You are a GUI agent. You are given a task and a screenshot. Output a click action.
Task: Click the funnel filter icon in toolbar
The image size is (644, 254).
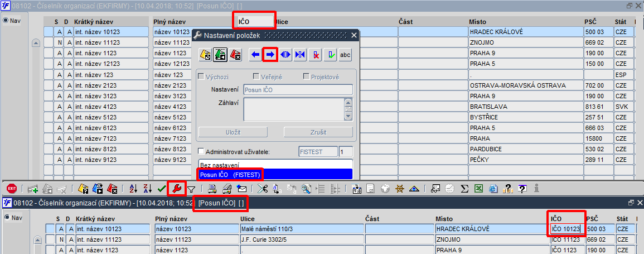pyautogui.click(x=191, y=189)
